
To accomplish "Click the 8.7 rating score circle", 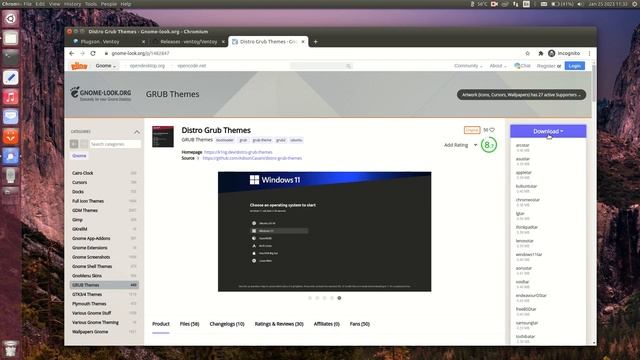I will [x=489, y=145].
